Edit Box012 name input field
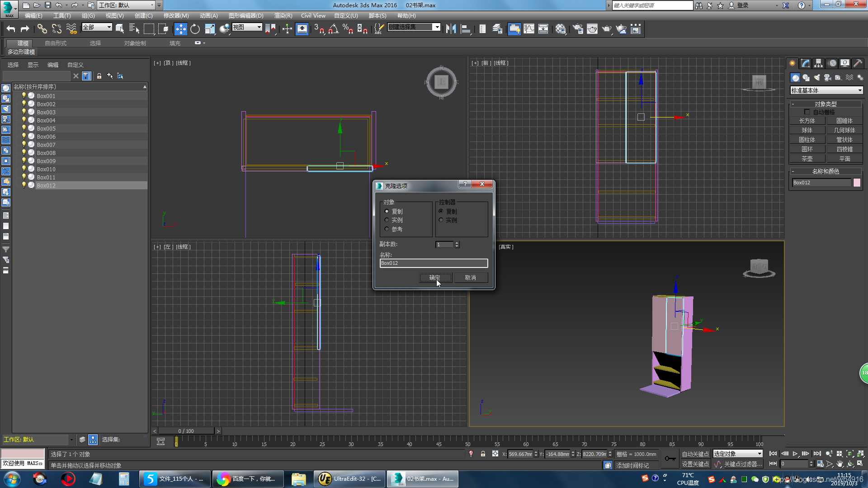This screenshot has height=488, width=868. (x=434, y=263)
